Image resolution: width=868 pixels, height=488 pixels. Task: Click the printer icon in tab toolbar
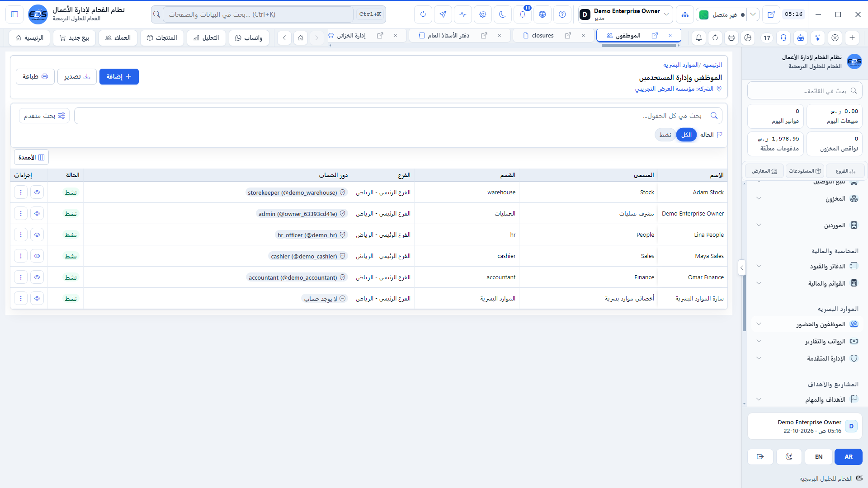[x=731, y=38]
